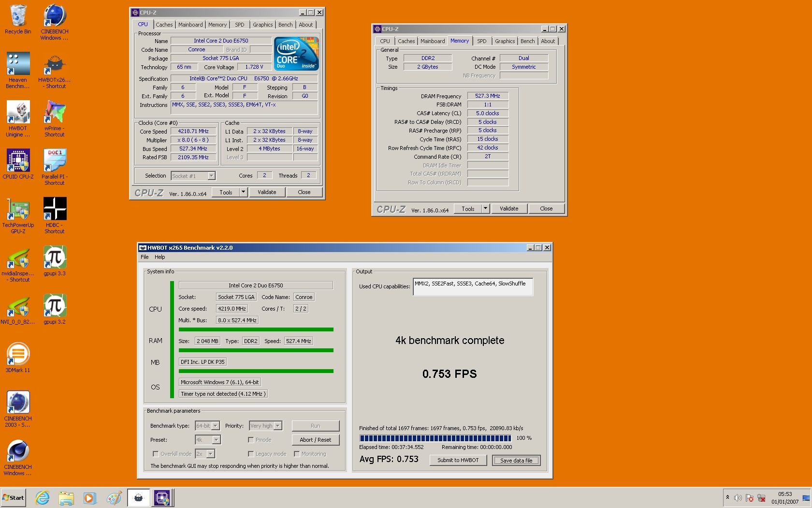This screenshot has height=508, width=812.
Task: Open Help menu in HWBOT x265
Action: click(159, 257)
